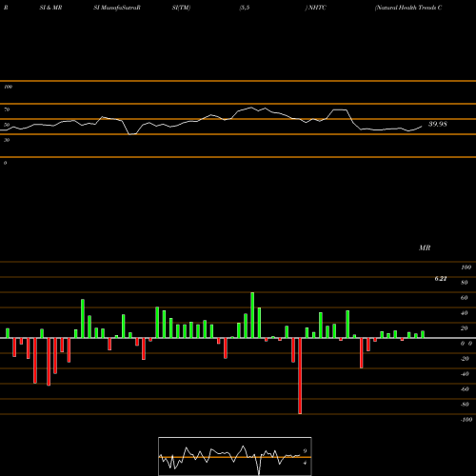Screen dimensions: 476x476
Task: Click the label 9 in the mini chart
Action: [305, 451]
